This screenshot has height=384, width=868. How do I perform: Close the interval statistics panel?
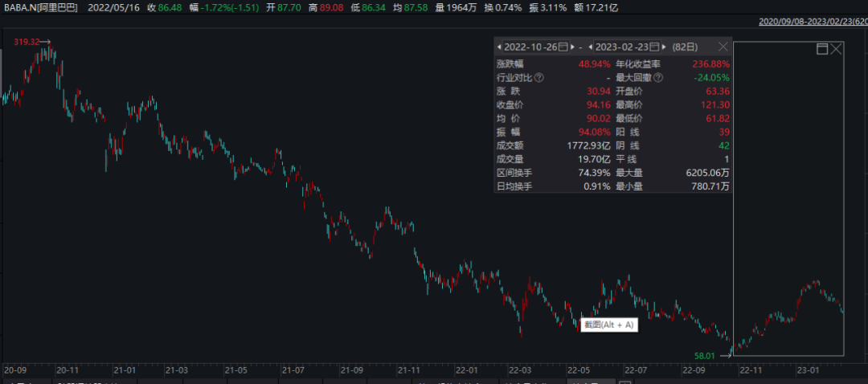click(723, 48)
